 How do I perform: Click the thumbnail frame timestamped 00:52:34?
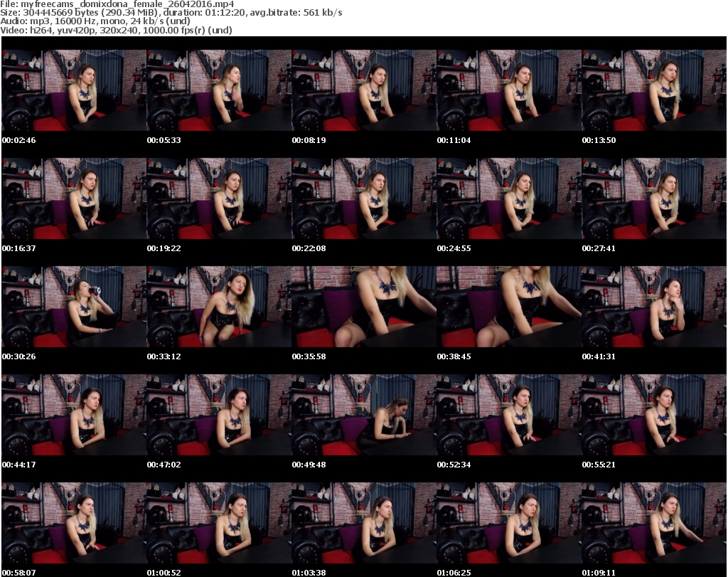(509, 415)
